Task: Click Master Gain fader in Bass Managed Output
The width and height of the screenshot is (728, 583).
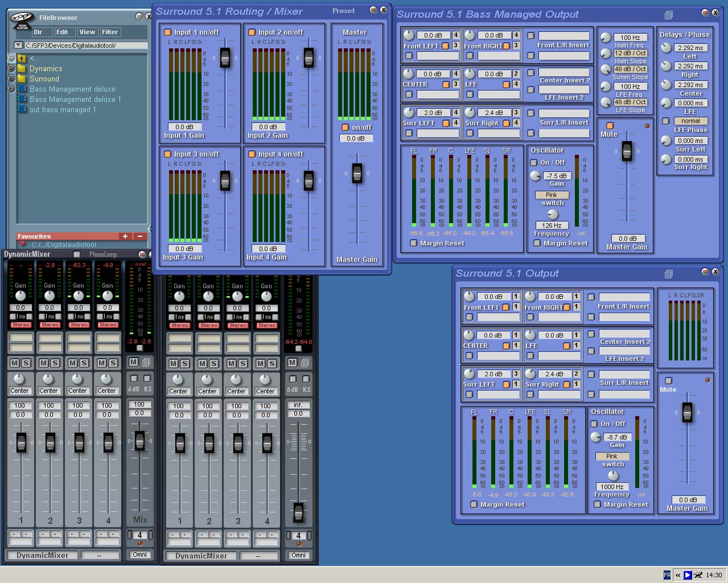Action: pyautogui.click(x=627, y=151)
